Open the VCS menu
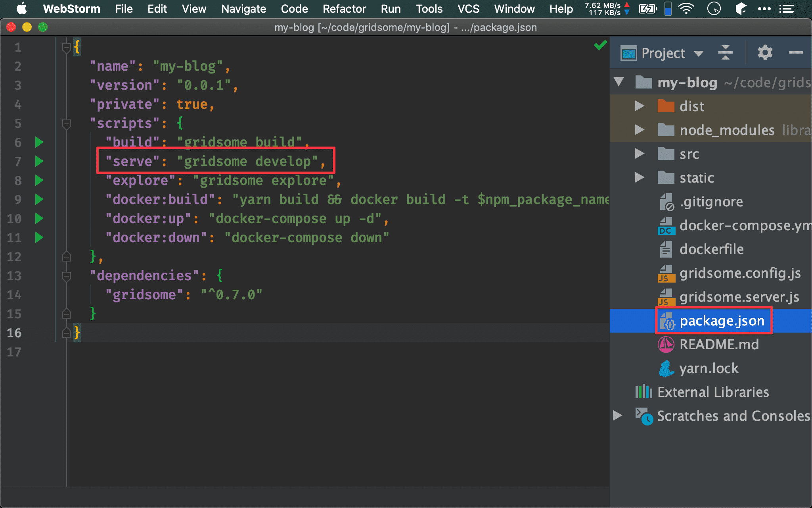The width and height of the screenshot is (812, 508). click(x=468, y=9)
